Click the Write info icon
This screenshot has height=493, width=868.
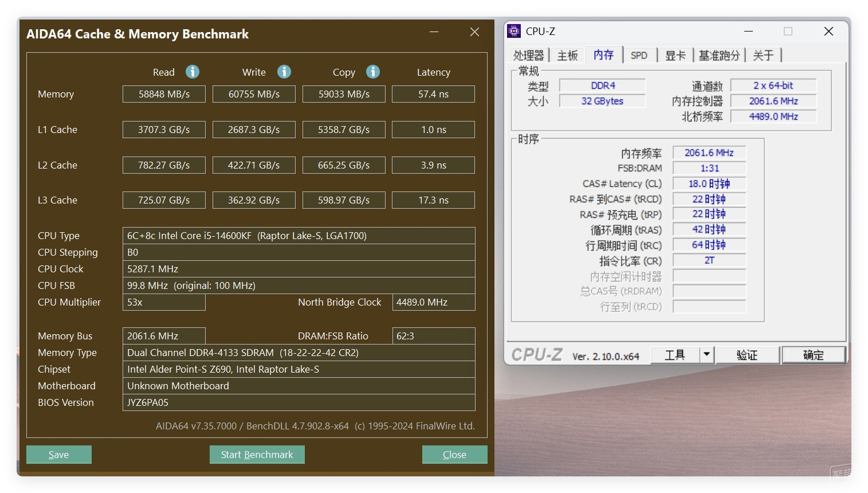click(x=284, y=72)
